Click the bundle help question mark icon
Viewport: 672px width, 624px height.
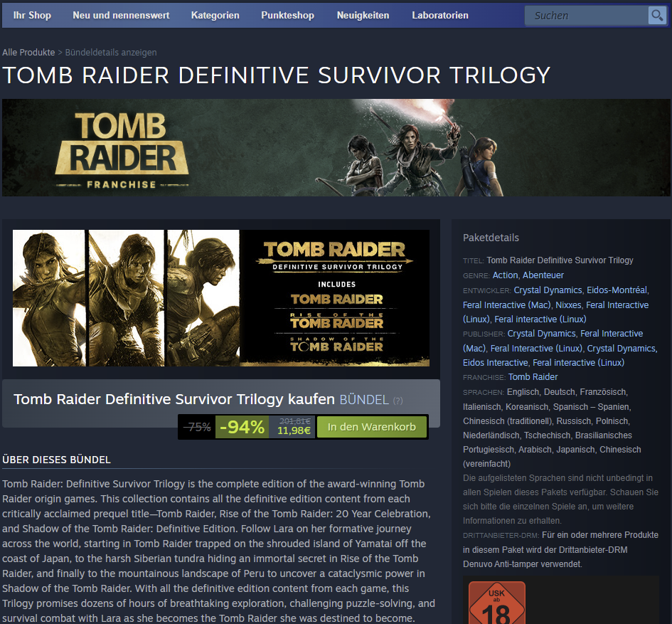coord(398,401)
